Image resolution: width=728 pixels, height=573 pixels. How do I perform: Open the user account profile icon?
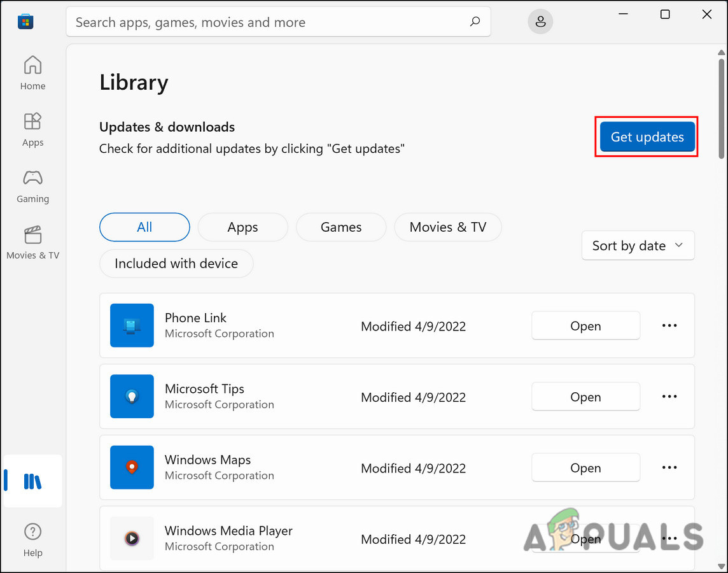pos(540,22)
